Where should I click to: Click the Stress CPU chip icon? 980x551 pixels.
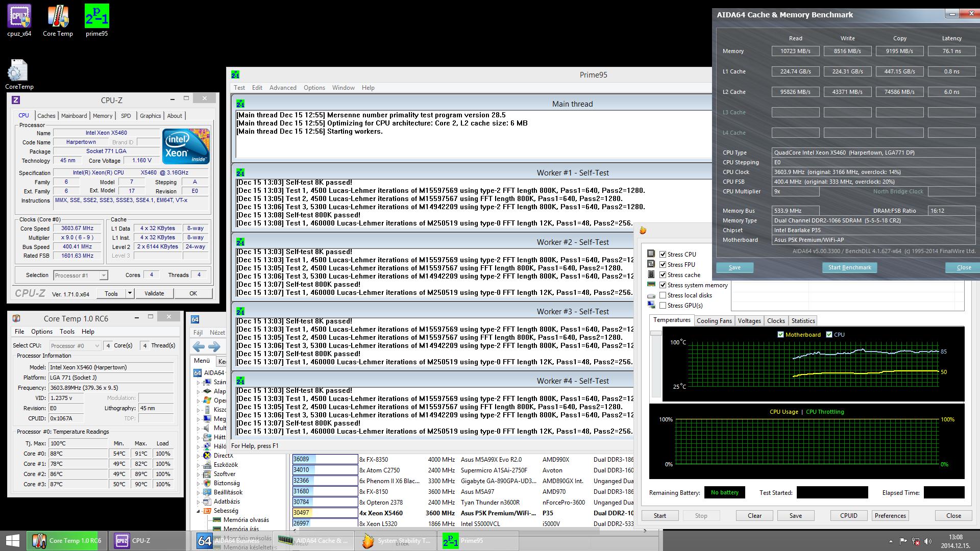[x=651, y=254]
